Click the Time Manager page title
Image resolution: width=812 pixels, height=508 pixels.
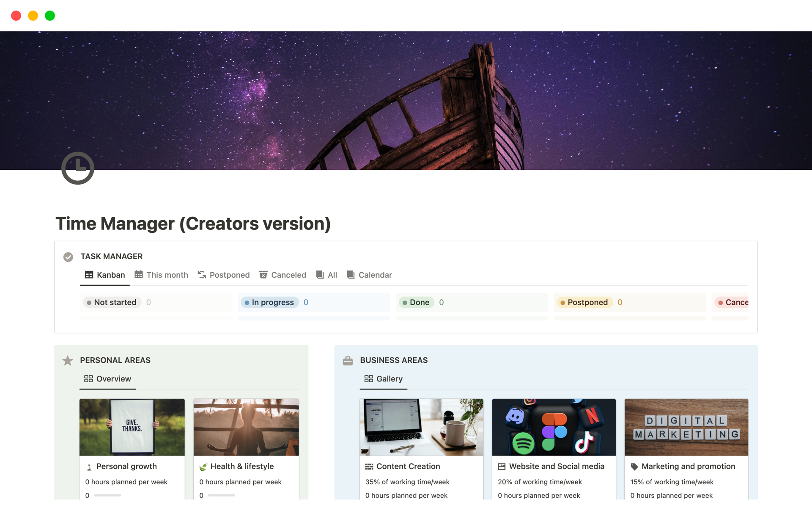coord(193,224)
